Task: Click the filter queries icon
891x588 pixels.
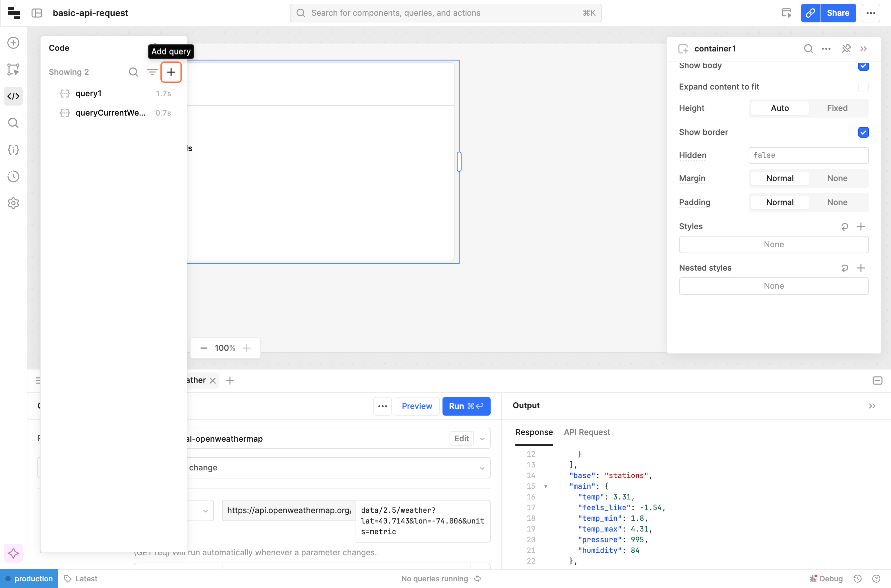Action: coord(152,72)
